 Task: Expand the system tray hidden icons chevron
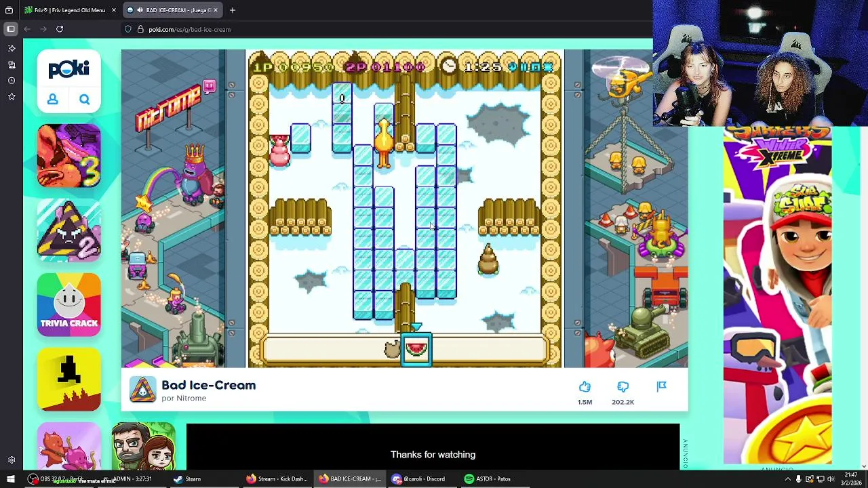788,479
